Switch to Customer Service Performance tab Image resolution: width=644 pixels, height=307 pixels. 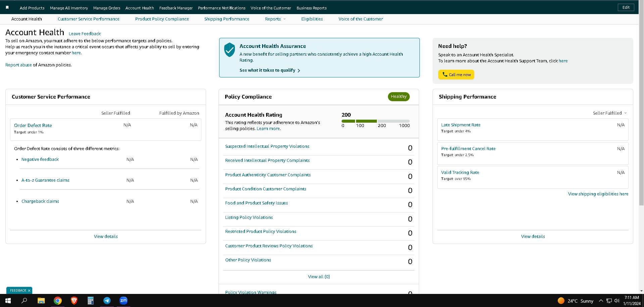(89, 19)
